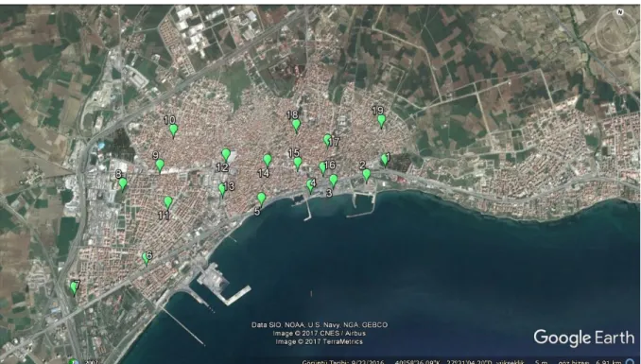Click the green pin labeled 12
641x364 pixels.
[226, 155]
